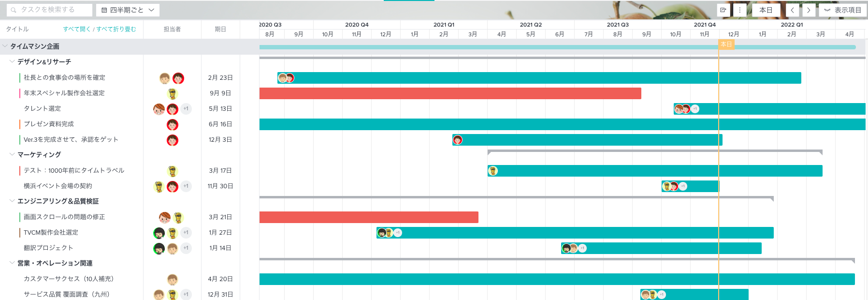
Task: Jump to today with 本日 button
Action: pyautogui.click(x=766, y=10)
